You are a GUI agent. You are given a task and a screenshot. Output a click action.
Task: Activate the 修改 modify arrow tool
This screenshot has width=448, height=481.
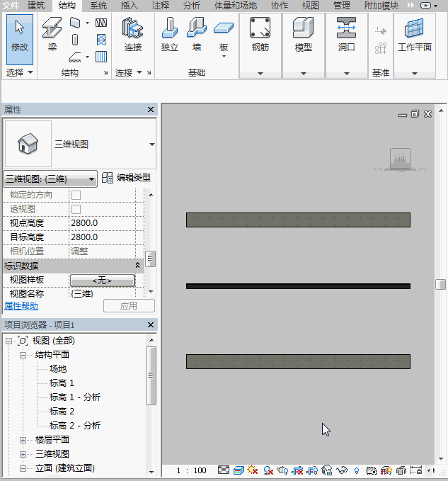coord(20,35)
